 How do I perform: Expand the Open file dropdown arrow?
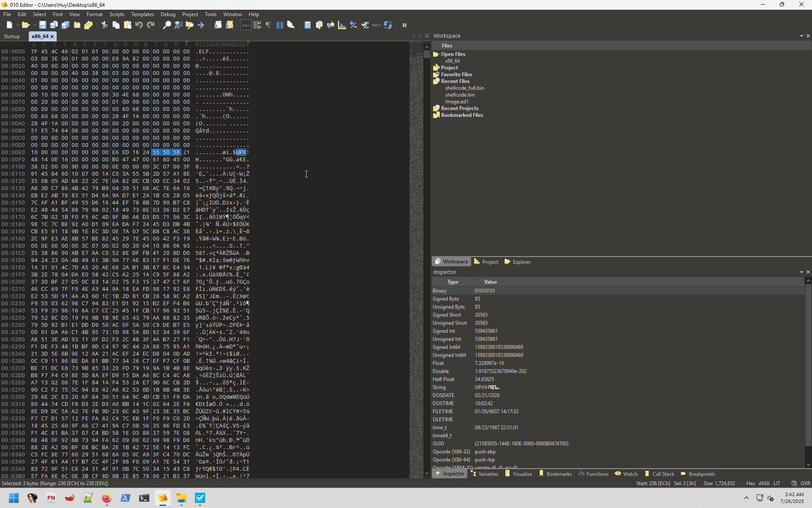(34, 25)
